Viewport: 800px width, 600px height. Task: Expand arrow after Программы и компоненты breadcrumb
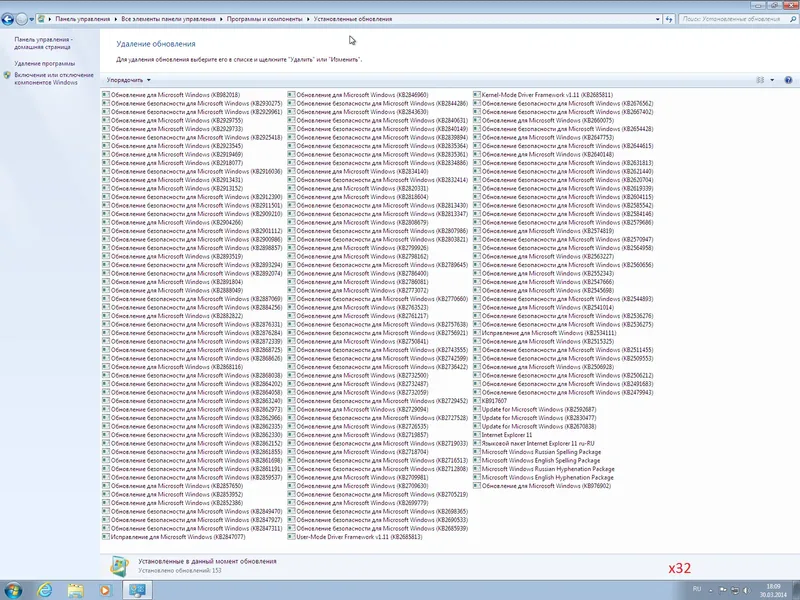coord(308,19)
